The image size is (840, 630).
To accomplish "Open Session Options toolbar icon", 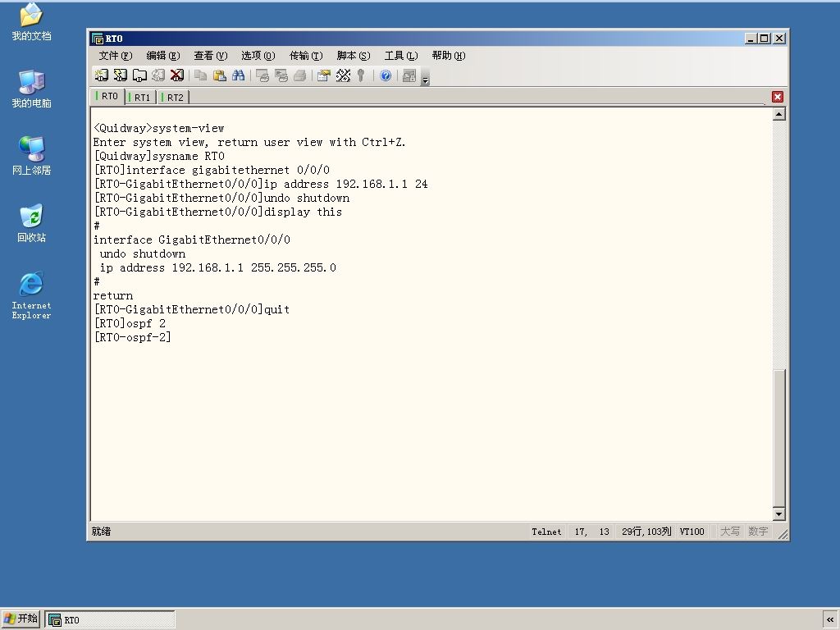I will (x=323, y=75).
